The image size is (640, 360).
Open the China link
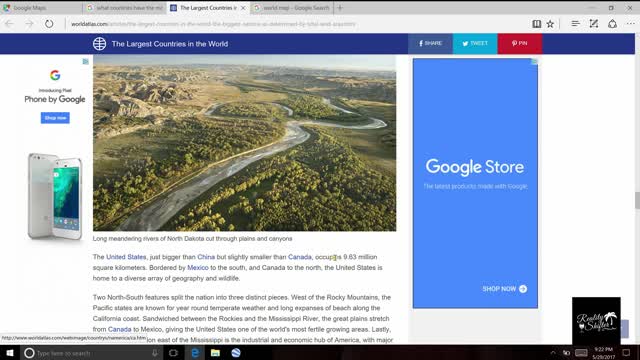[206, 257]
